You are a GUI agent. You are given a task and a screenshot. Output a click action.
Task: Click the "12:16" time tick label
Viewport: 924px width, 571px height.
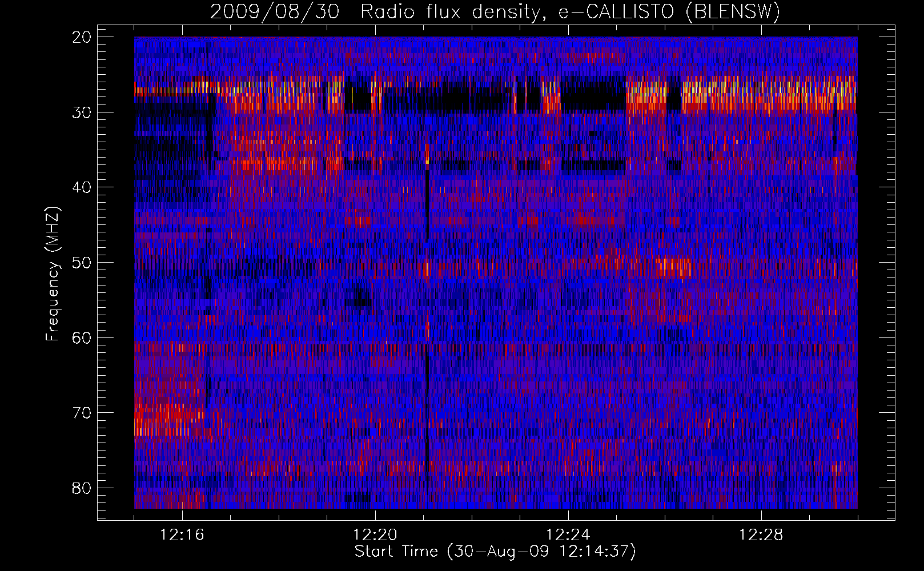[182, 535]
